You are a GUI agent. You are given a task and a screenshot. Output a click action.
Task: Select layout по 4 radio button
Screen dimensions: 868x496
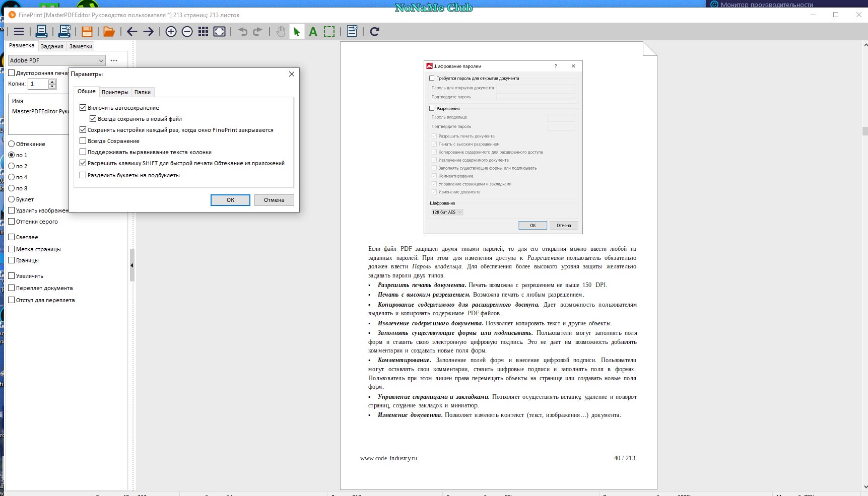(x=12, y=177)
